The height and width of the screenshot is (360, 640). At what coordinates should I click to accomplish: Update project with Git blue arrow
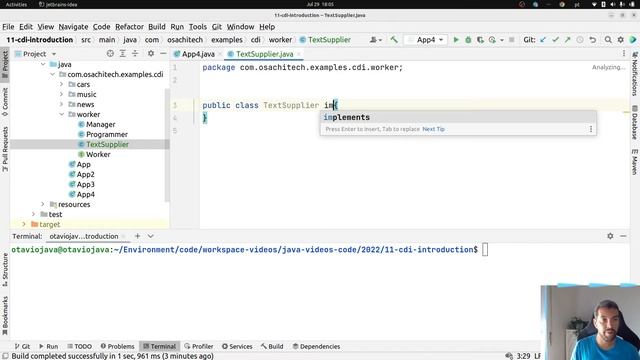(x=543, y=40)
